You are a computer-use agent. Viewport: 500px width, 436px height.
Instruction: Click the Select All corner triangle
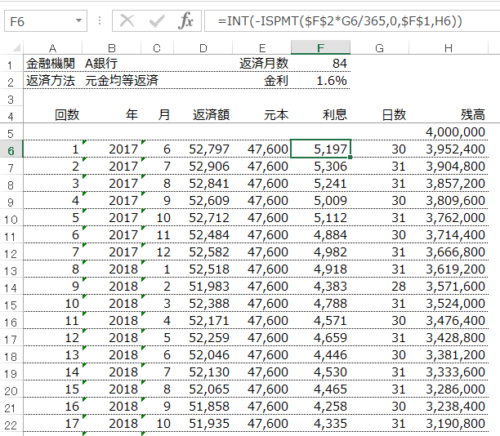click(x=16, y=48)
